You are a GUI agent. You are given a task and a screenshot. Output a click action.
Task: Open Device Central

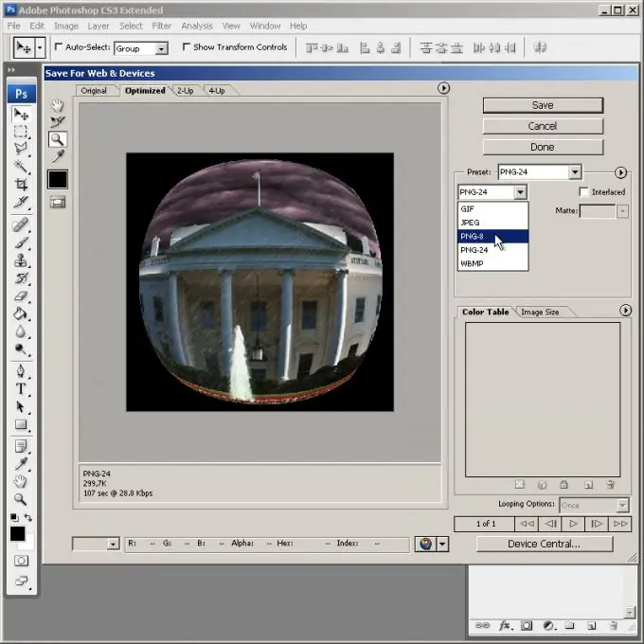point(545,544)
